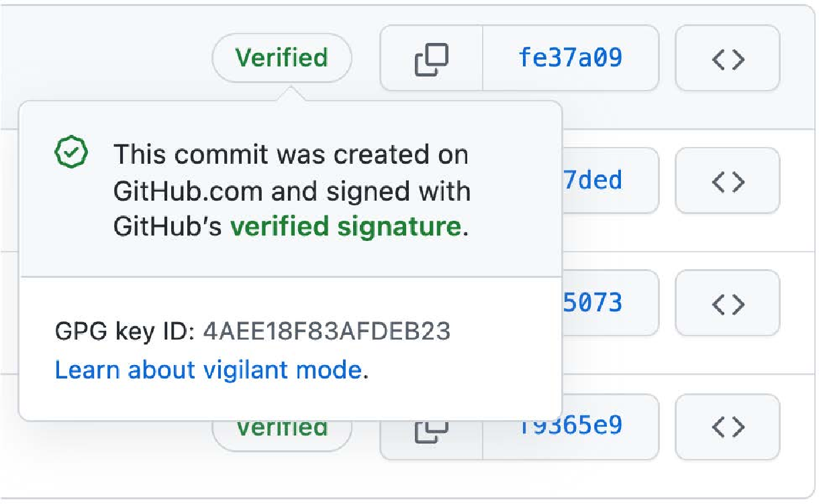Browse repository code at commit fe37a09

coord(728,58)
